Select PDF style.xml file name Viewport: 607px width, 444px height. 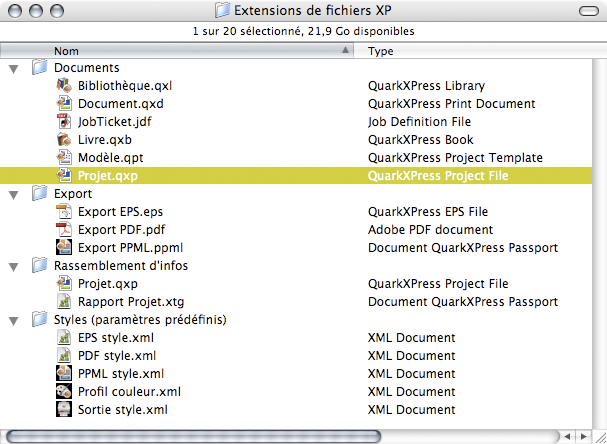(117, 355)
